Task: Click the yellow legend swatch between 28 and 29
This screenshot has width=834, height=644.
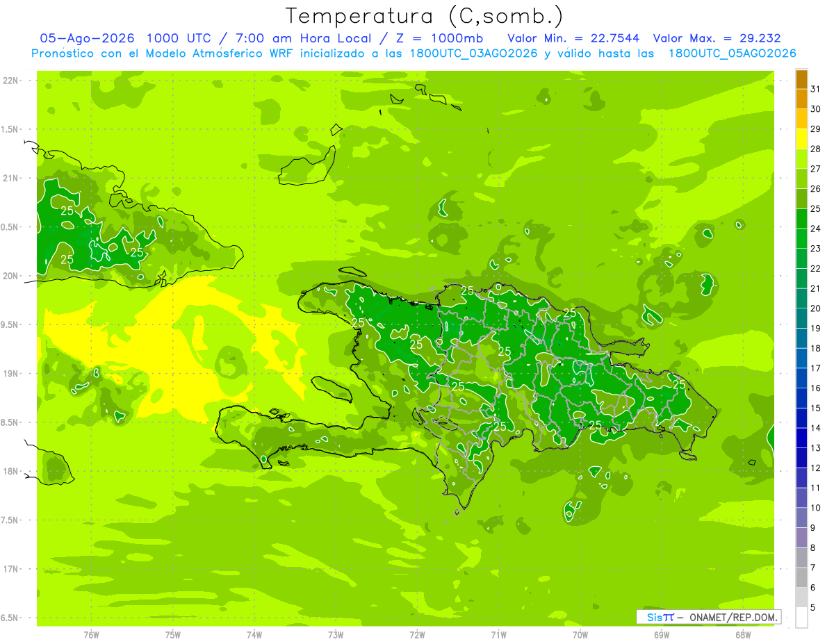Action: 801,140
